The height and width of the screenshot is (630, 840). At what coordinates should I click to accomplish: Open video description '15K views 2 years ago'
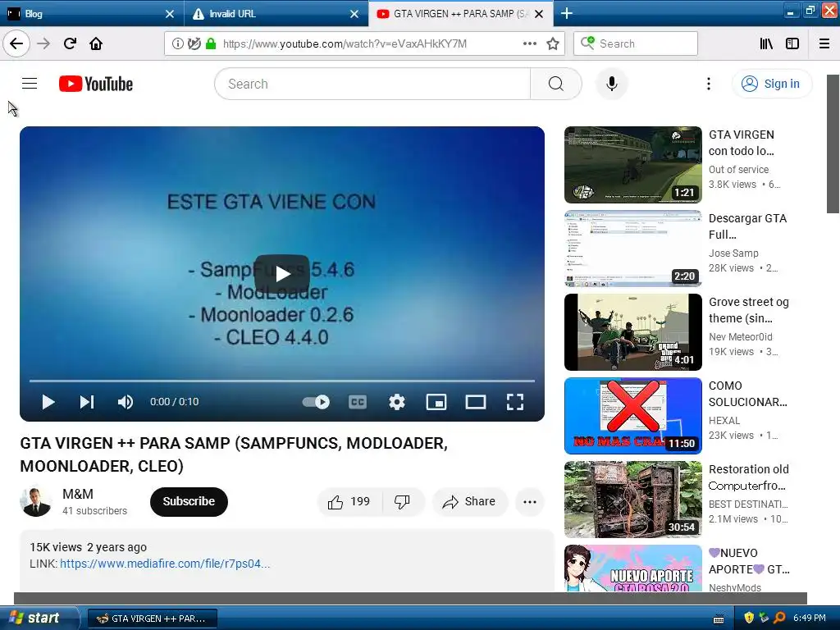coord(88,547)
